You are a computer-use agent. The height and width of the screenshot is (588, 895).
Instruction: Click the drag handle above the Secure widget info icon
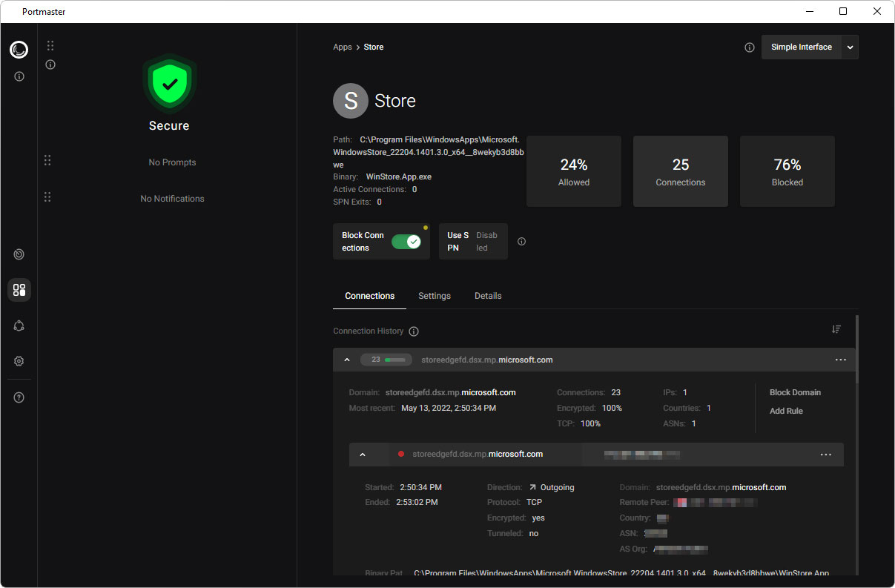[x=50, y=46]
